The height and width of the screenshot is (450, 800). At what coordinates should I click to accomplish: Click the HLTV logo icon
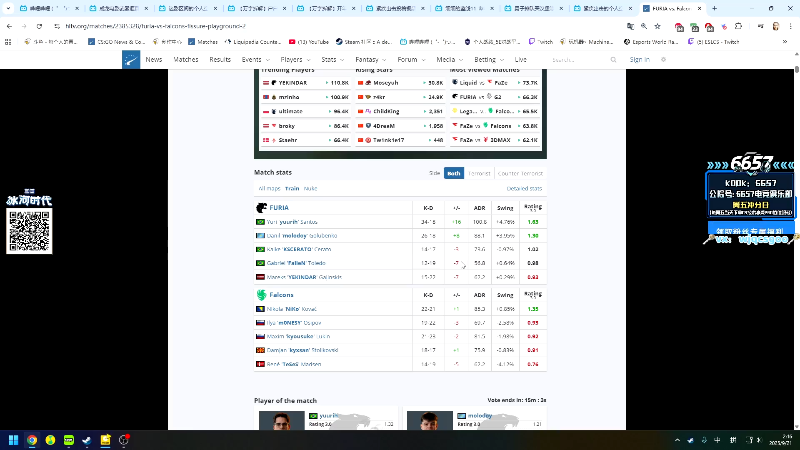(x=131, y=60)
